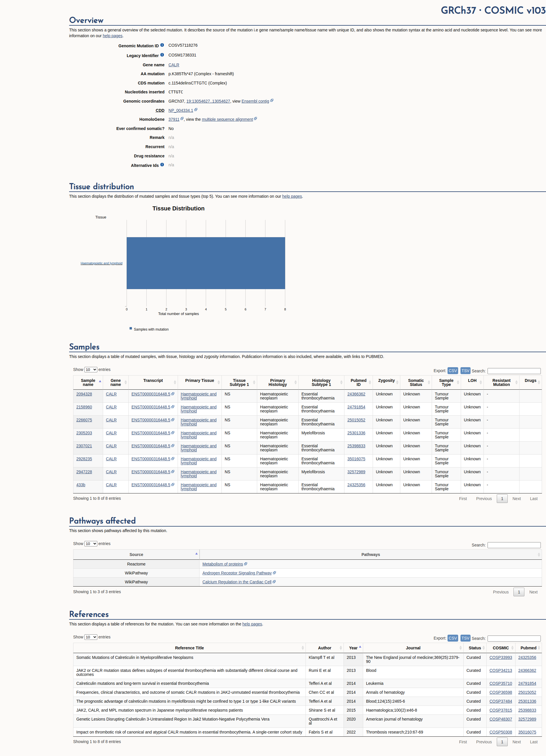This screenshot has width=546, height=756.
Task: Sort references by COSMIC column
Action: [x=500, y=648]
